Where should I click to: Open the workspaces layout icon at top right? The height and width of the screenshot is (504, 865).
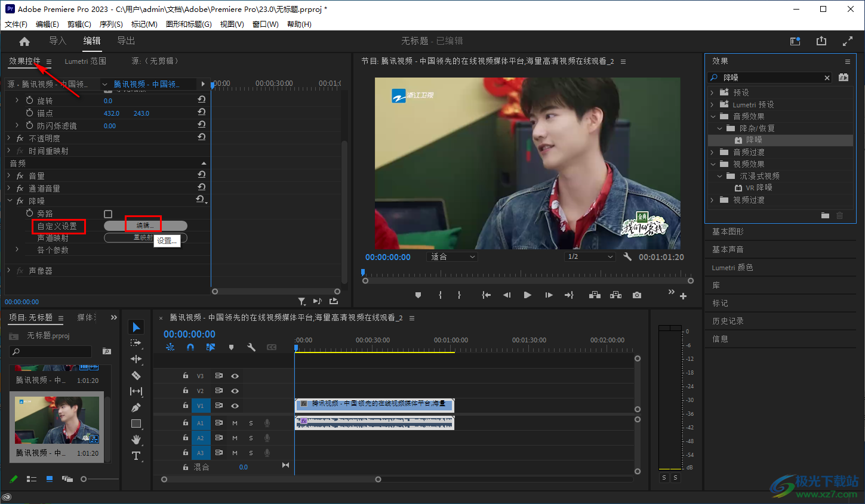[795, 41]
